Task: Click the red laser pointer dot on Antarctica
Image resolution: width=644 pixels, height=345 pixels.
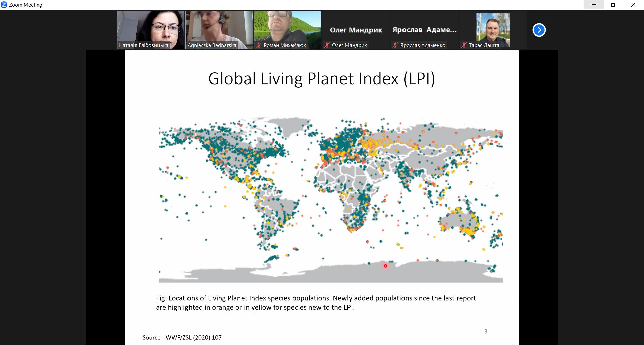Action: tap(386, 266)
